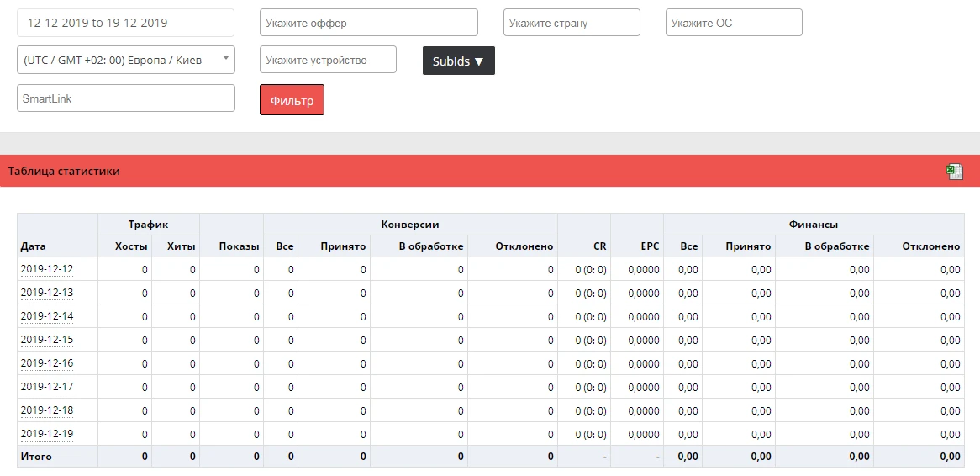The width and height of the screenshot is (980, 476).
Task: Follow the 2019-12-14 date link
Action: coord(47,316)
